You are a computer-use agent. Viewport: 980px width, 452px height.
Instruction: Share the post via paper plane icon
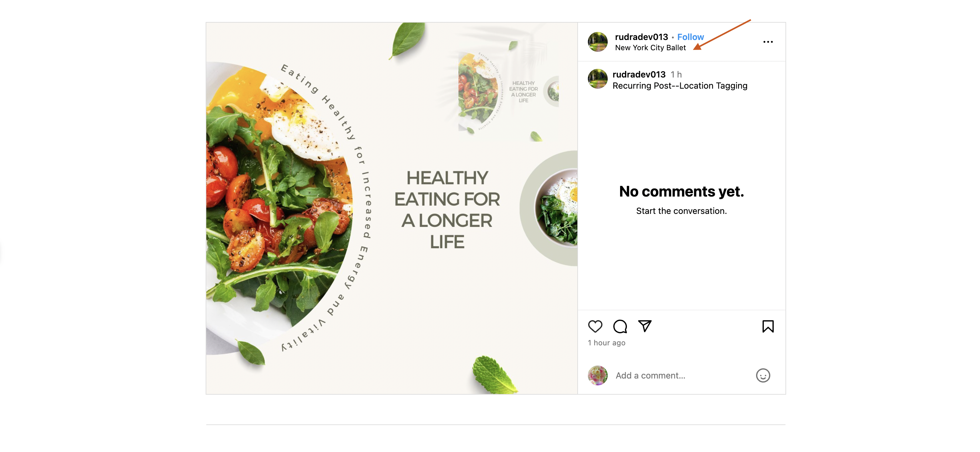645,326
